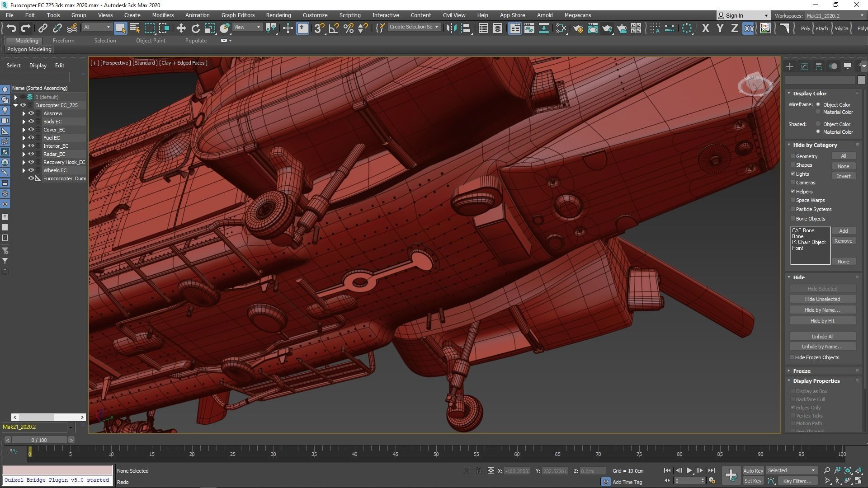
Task: Click the Mirror tool icon
Action: tap(451, 28)
